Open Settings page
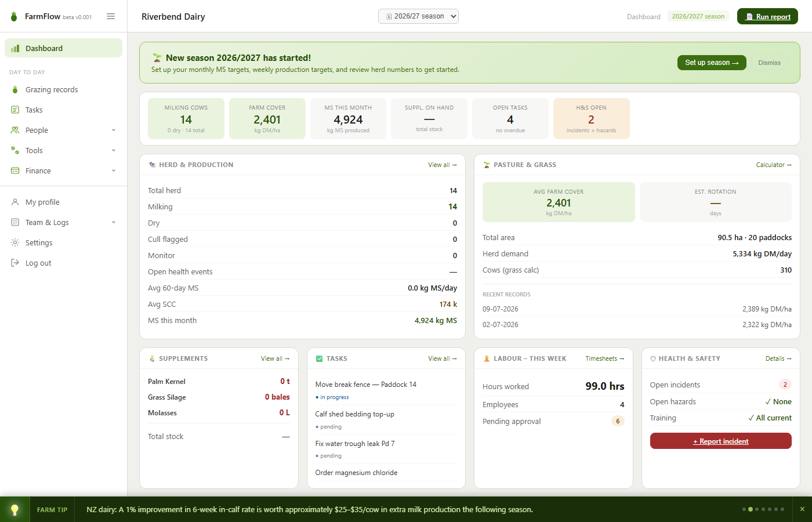Screen dimensions: 812x522 63,242
